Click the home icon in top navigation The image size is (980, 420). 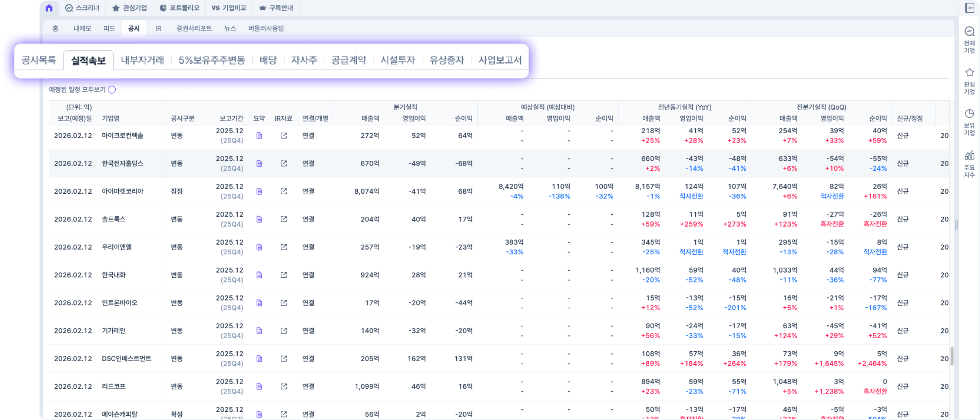click(x=49, y=8)
